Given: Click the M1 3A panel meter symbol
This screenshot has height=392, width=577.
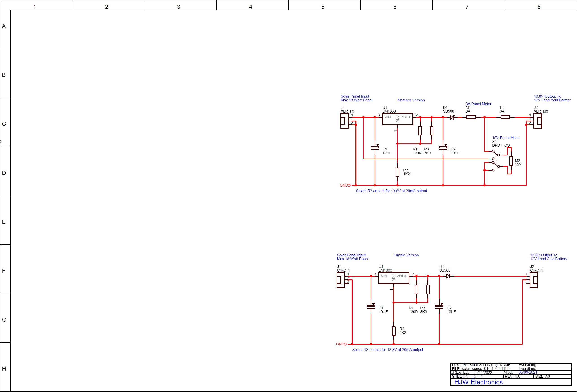Looking at the screenshot, I should click(x=471, y=118).
